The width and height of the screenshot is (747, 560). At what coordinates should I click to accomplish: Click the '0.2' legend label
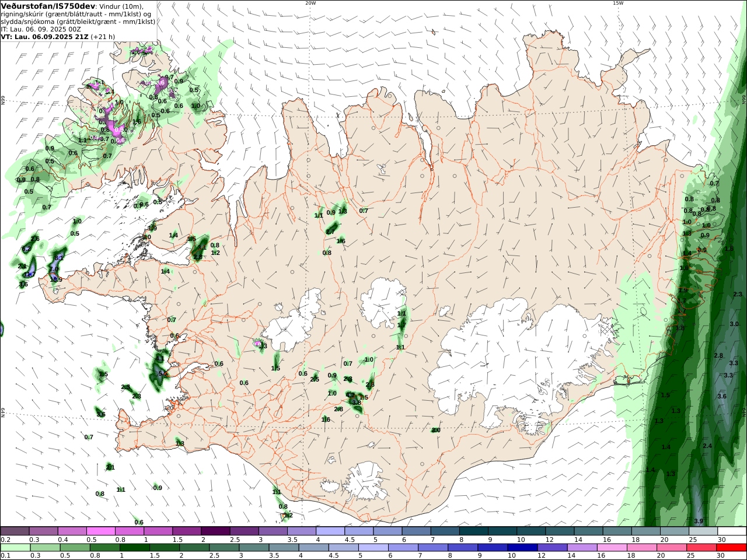[5, 540]
